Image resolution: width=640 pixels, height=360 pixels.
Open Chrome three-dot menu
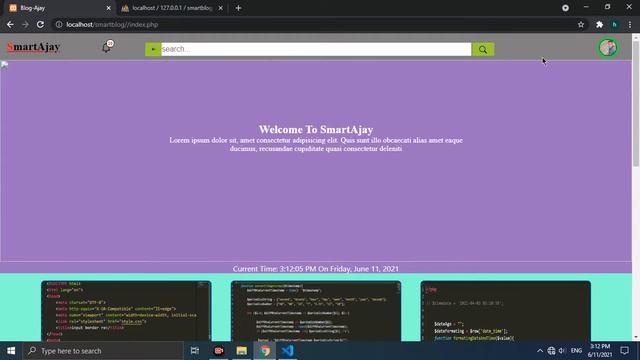(630, 24)
